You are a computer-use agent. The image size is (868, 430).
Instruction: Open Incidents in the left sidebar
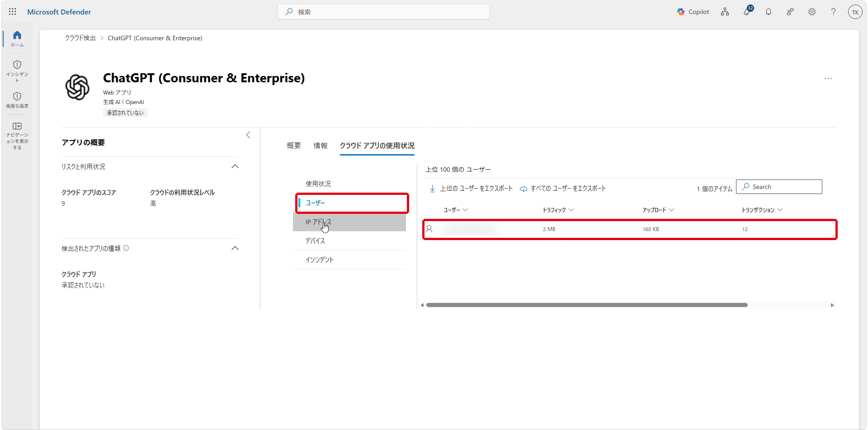(x=17, y=71)
